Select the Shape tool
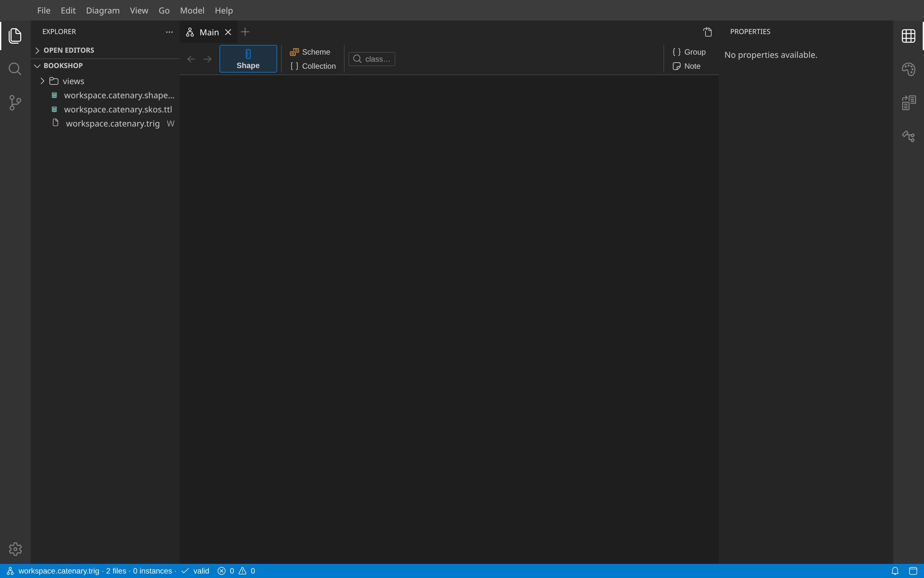The height and width of the screenshot is (578, 924). point(248,59)
